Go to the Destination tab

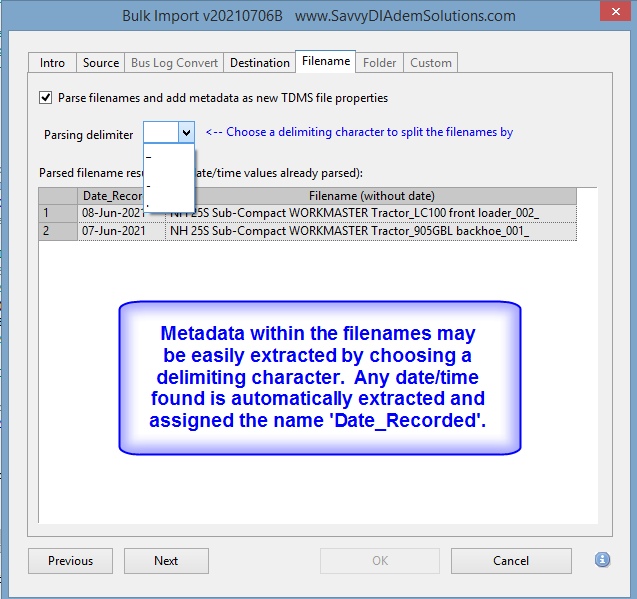(259, 63)
